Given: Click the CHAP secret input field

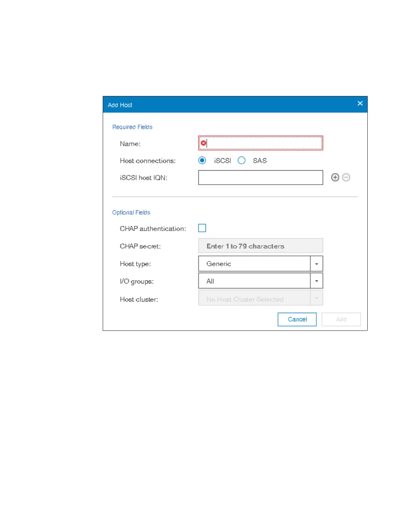Looking at the screenshot, I should (261, 246).
